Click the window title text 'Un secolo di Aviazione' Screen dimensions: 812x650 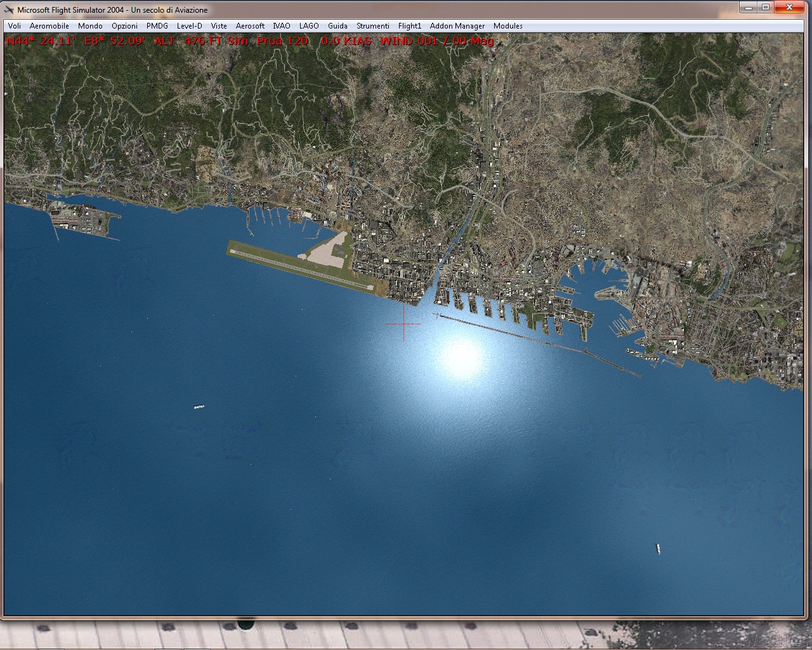(x=169, y=10)
